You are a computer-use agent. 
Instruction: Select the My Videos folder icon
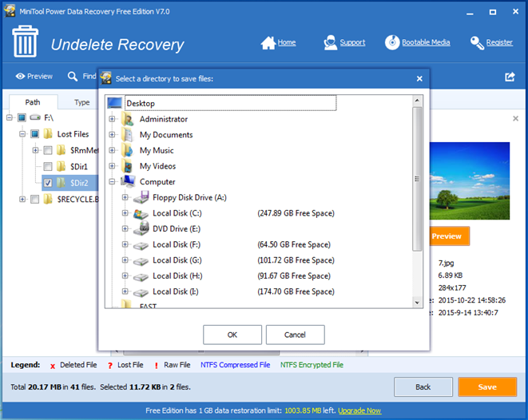(x=129, y=166)
